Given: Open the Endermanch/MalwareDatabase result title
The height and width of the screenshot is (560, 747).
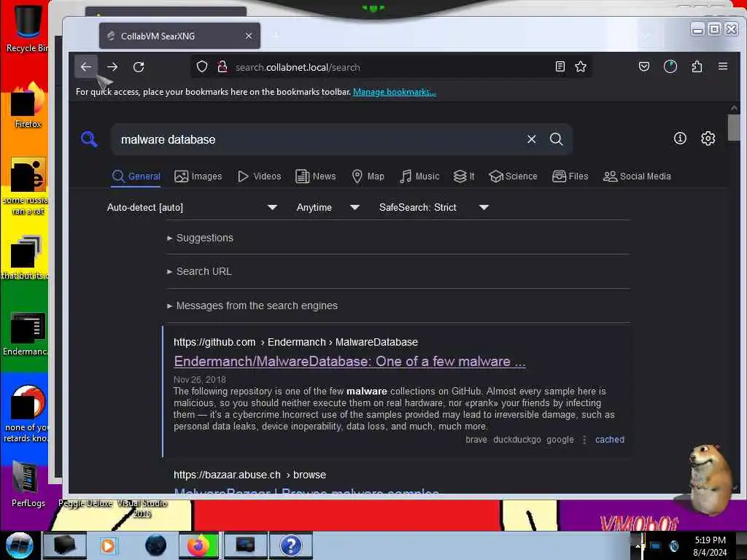Looking at the screenshot, I should point(349,362).
